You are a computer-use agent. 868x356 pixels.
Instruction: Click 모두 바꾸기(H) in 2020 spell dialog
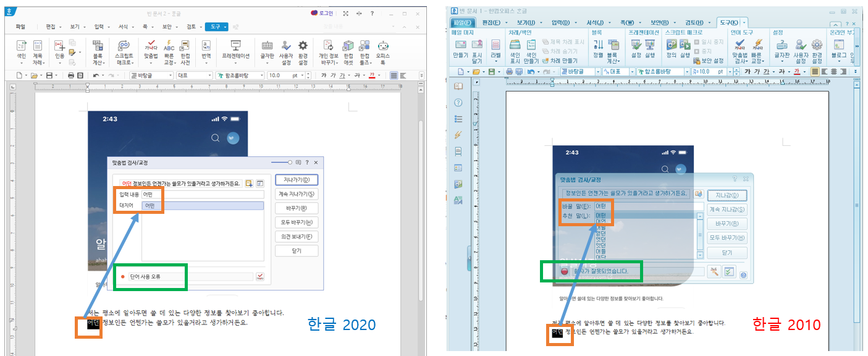(297, 222)
